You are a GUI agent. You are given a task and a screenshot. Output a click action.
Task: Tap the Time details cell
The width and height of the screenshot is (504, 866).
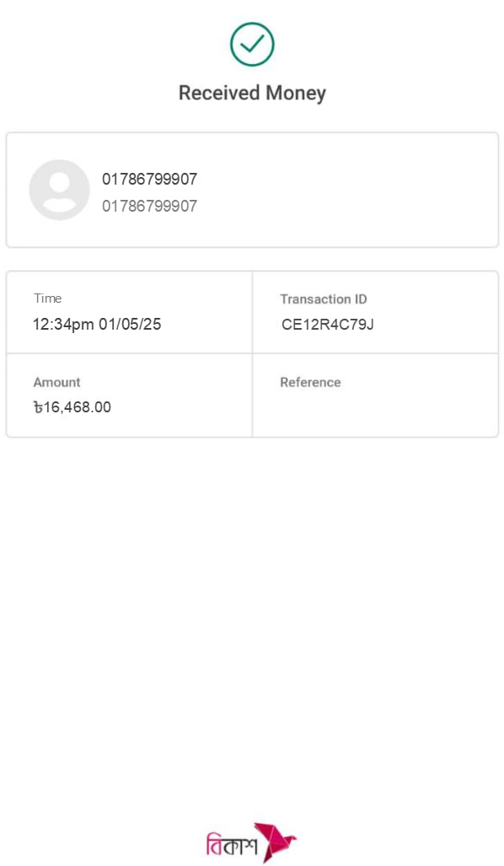point(129,312)
